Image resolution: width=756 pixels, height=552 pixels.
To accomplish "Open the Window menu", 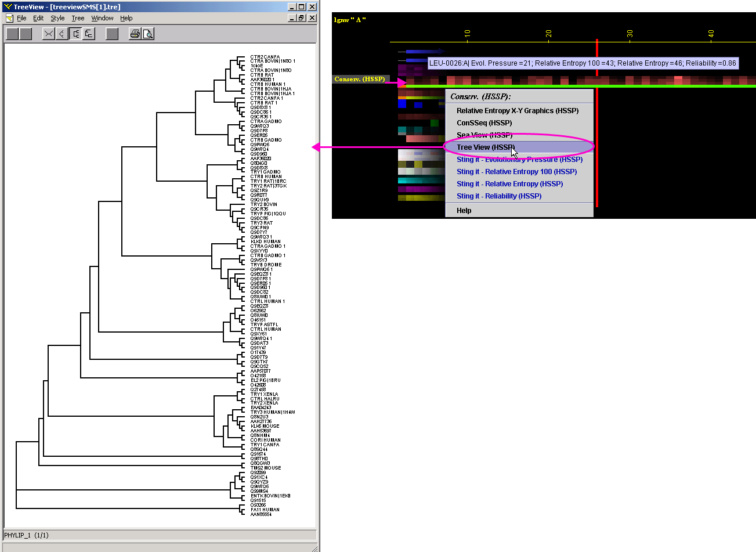I will tap(102, 18).
